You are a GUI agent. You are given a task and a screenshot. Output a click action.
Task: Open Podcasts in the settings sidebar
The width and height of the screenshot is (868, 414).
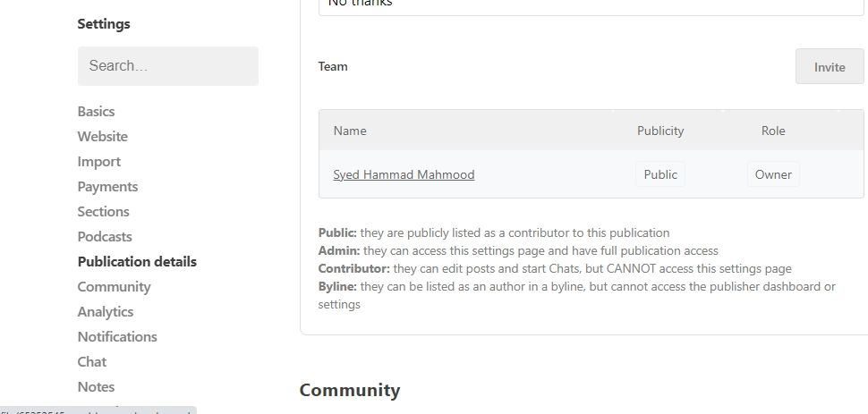tap(104, 237)
